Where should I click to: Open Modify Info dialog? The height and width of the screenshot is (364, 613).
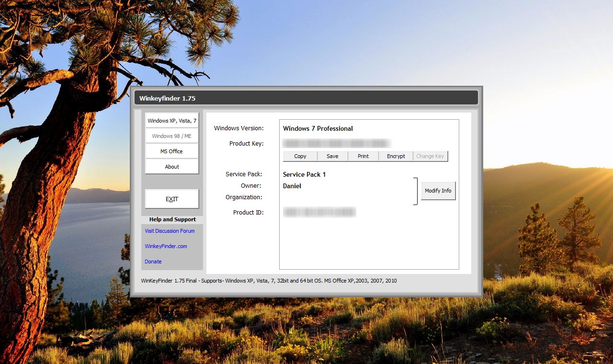pyautogui.click(x=438, y=191)
